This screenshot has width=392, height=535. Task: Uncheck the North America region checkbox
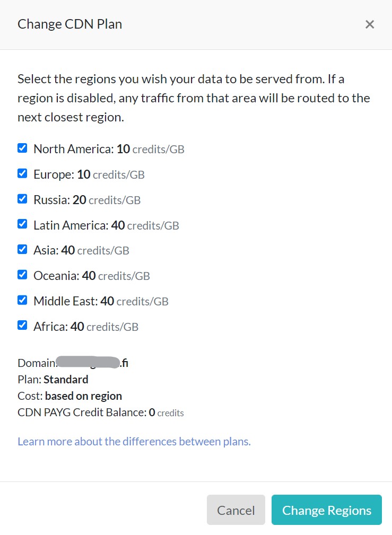tap(22, 148)
